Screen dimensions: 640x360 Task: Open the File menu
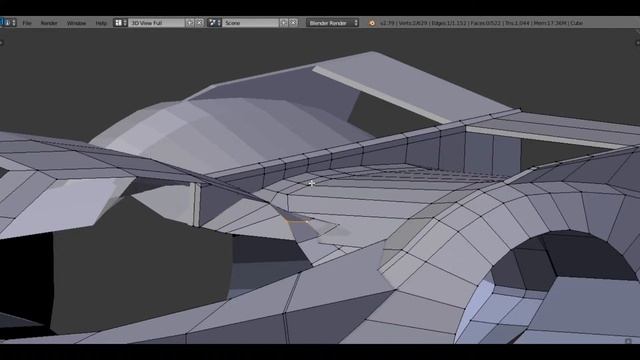click(x=27, y=23)
